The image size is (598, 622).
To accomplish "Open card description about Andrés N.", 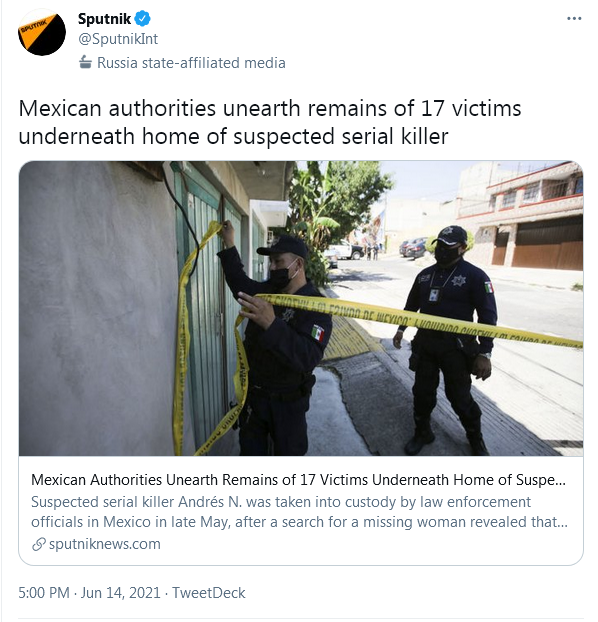I will point(300,512).
